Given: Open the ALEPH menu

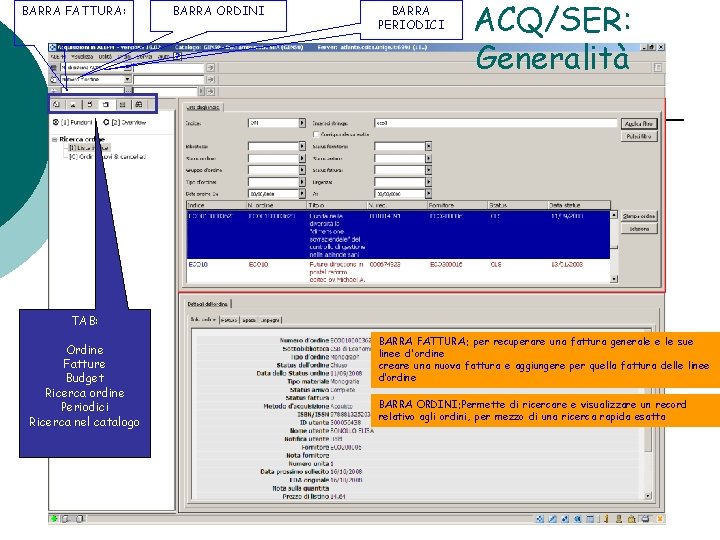Looking at the screenshot, I should (57, 56).
